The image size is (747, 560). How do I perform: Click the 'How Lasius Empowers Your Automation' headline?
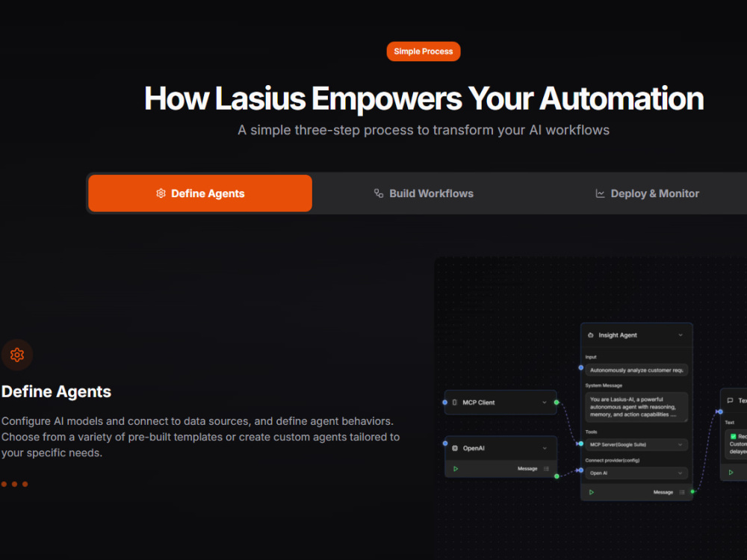coord(424,99)
